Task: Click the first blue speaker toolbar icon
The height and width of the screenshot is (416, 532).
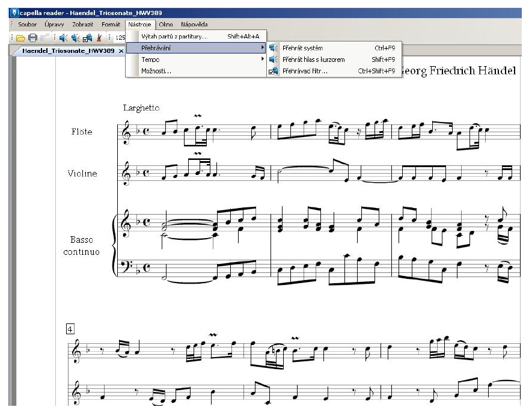Action: click(63, 38)
